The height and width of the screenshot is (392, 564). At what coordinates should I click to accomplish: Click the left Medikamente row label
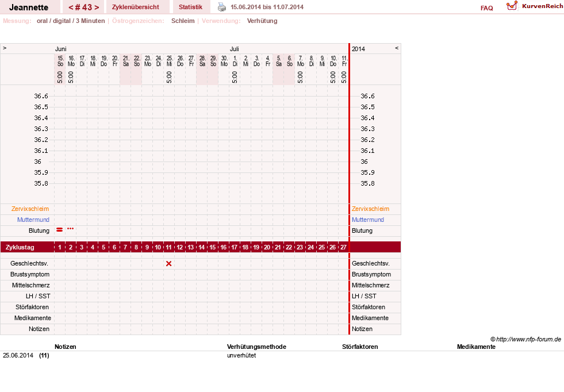[x=33, y=318]
